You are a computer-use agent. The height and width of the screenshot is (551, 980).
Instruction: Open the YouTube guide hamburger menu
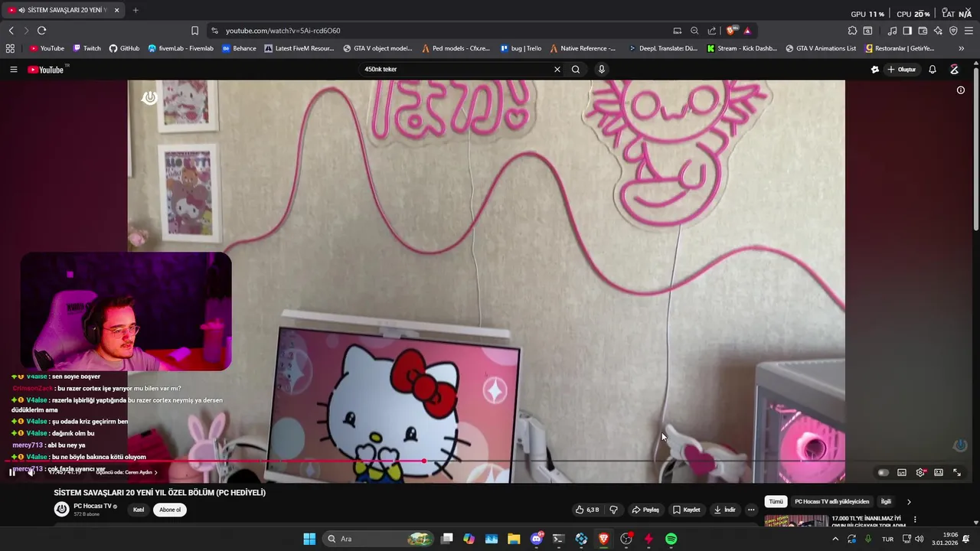click(x=13, y=70)
